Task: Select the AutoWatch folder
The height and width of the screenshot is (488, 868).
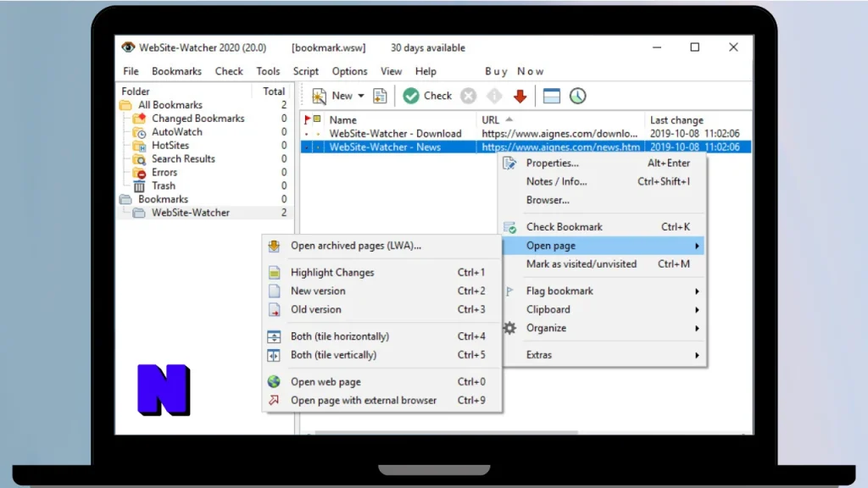Action: [x=176, y=131]
